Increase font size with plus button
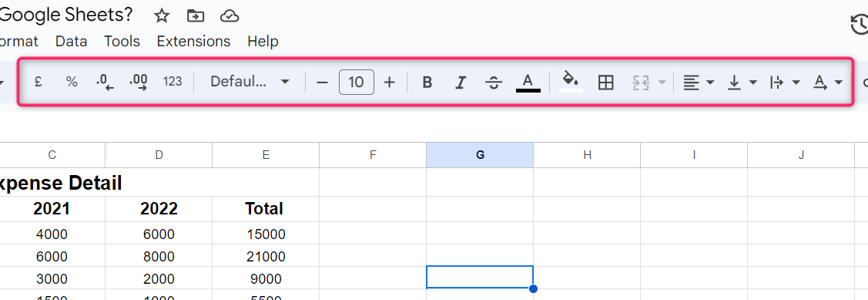Image resolution: width=868 pixels, height=300 pixels. 390,83
